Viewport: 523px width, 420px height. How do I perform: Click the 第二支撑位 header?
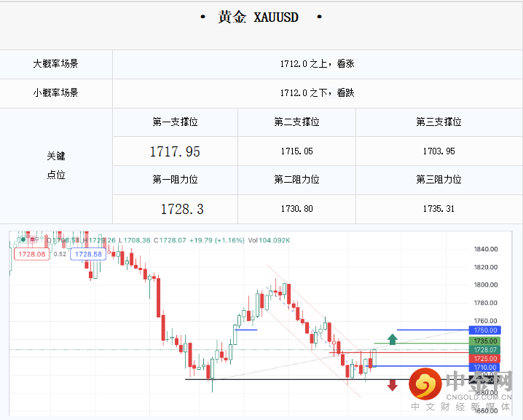[297, 122]
